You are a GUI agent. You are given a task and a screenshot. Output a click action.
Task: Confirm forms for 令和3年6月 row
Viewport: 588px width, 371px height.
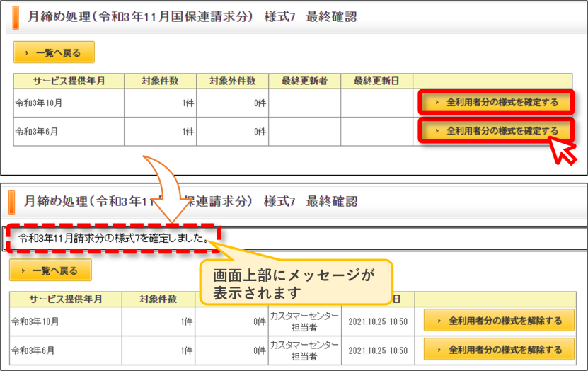point(496,130)
